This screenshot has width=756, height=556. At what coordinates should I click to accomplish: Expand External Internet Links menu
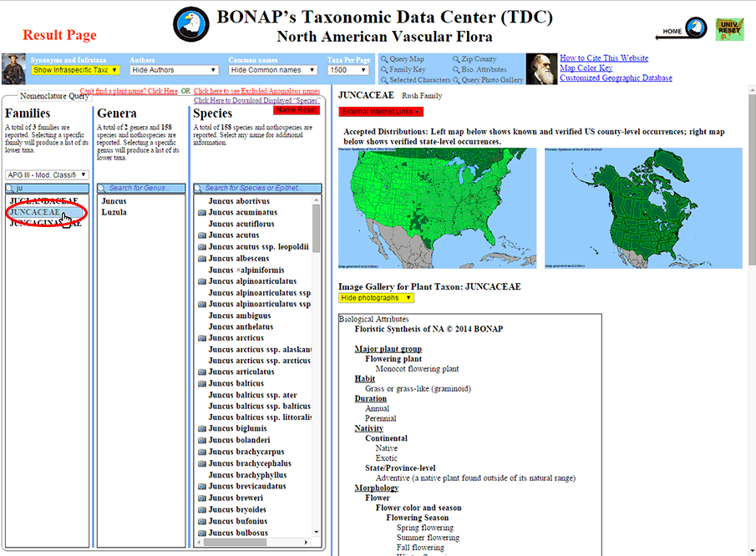380,112
